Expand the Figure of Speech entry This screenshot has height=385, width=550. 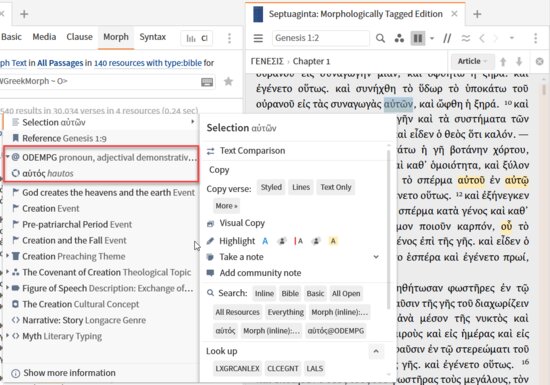(7, 288)
